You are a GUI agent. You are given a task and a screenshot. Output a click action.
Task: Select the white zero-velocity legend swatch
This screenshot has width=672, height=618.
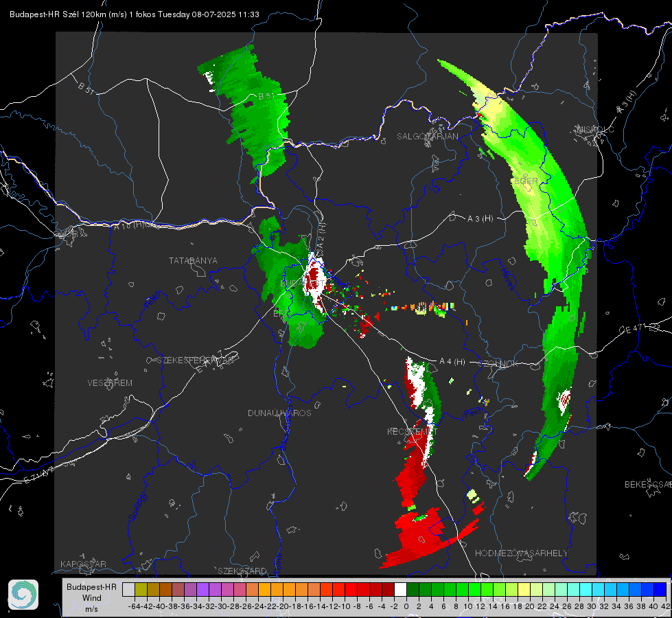point(400,590)
